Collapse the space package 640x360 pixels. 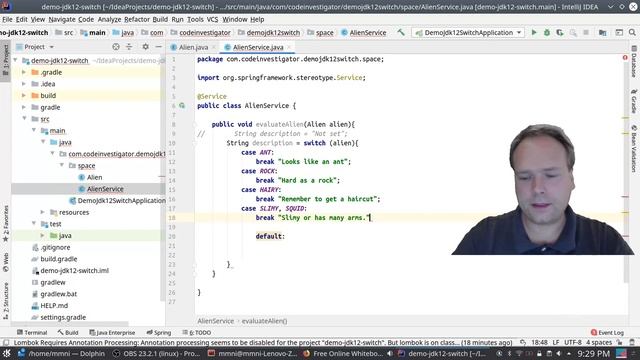62,165
